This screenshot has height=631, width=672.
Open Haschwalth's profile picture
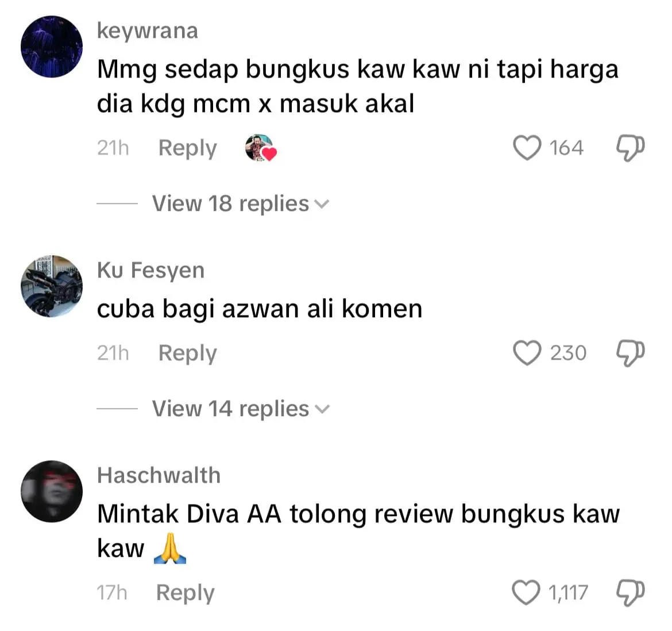(x=52, y=491)
